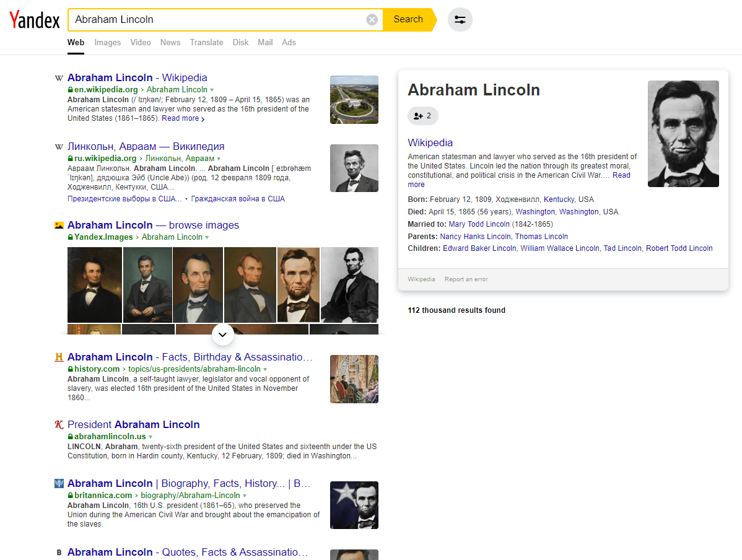Expand the history.com result dropdown arrow

click(265, 369)
